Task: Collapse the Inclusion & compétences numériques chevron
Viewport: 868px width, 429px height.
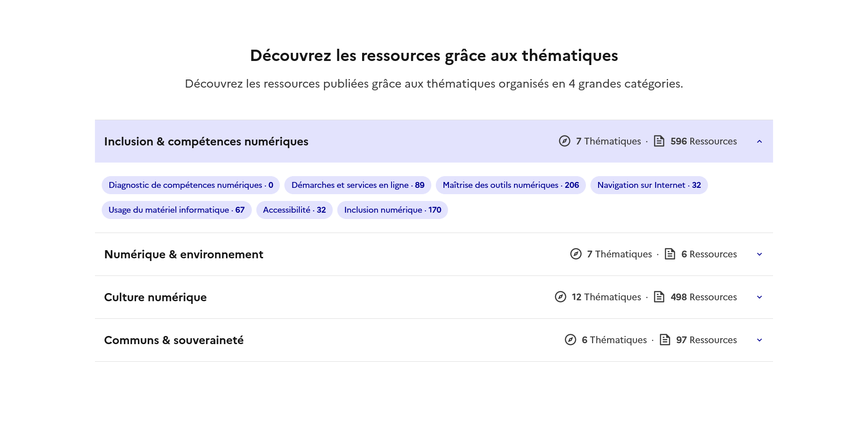Action: pyautogui.click(x=759, y=141)
